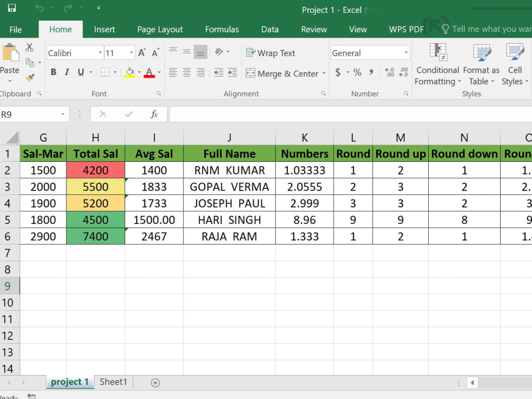
Task: Activate the Format Painter brush
Action: (30, 78)
